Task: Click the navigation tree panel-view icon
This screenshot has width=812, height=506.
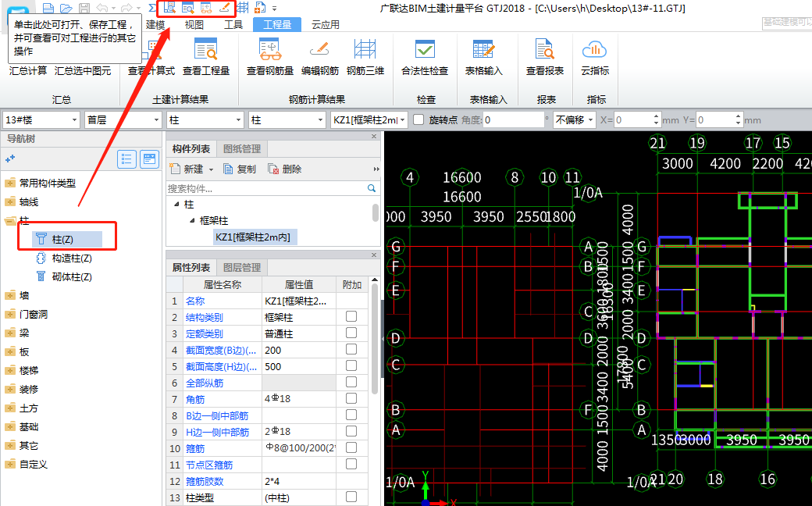Action: 149,159
